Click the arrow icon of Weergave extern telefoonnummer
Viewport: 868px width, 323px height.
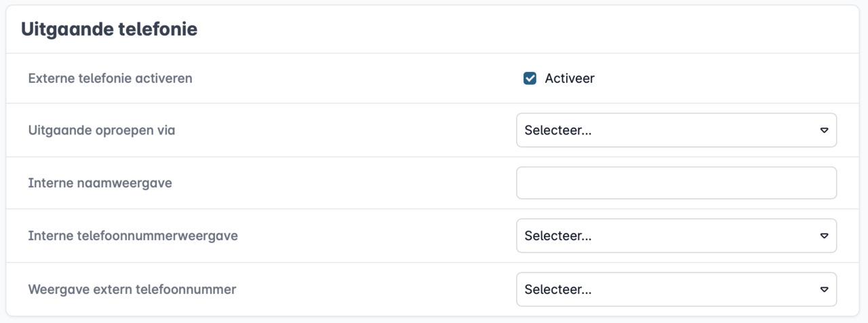click(824, 289)
